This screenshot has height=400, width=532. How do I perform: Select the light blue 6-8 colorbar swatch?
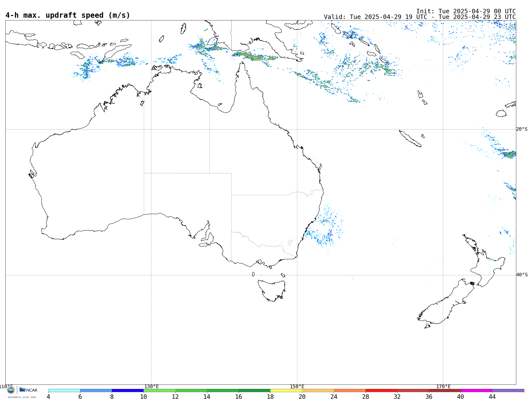click(96, 391)
